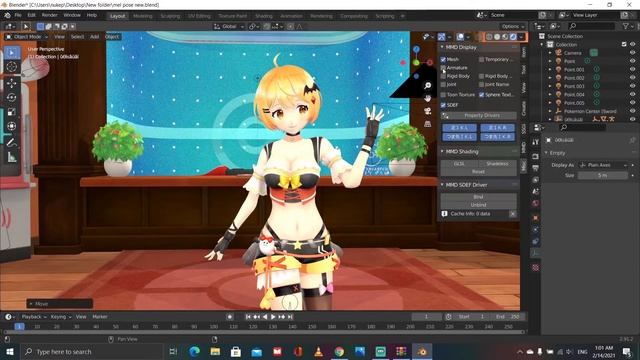This screenshot has width=640, height=360.
Task: Play the animation forward
Action: [273, 317]
